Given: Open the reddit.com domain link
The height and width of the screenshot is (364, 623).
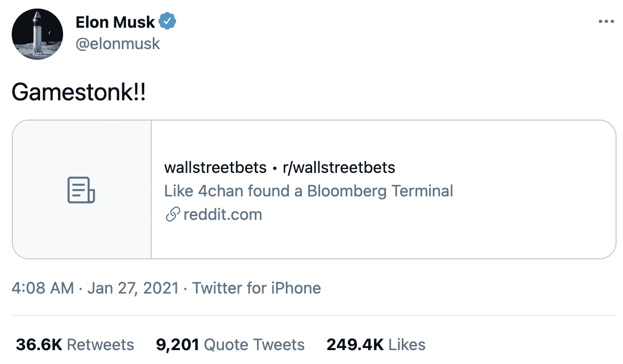Looking at the screenshot, I should (222, 215).
